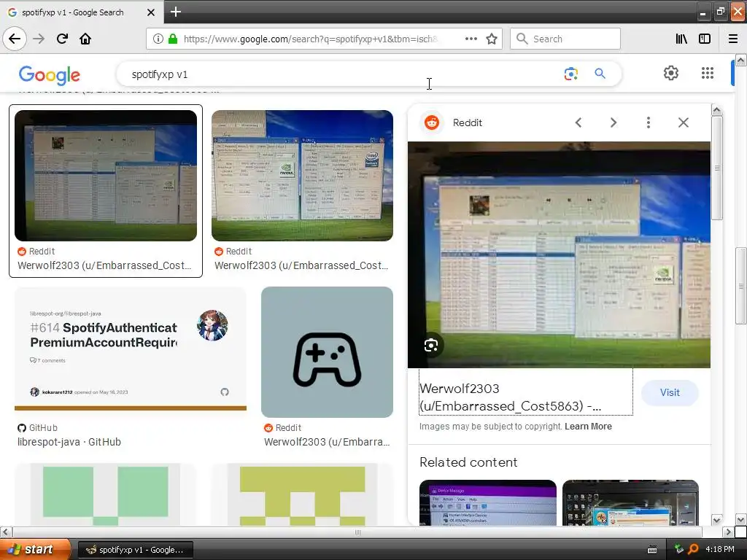Open the second related content image
747x560 pixels.
click(630, 503)
